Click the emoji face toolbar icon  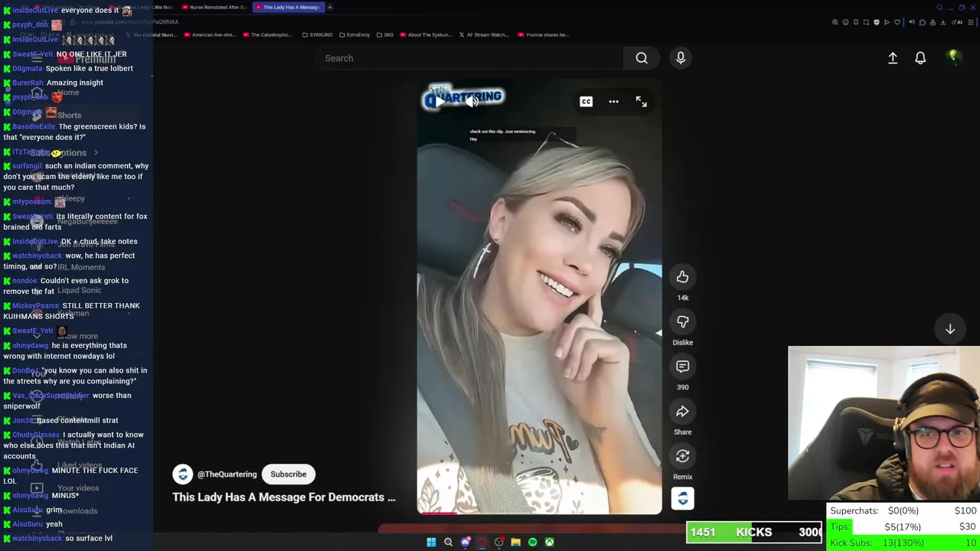click(x=845, y=22)
